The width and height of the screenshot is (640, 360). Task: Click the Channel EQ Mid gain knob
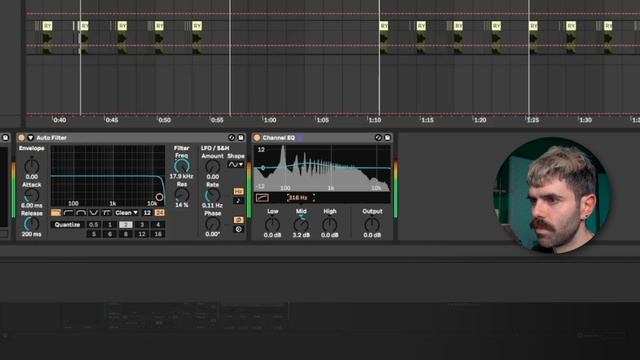[x=301, y=224]
